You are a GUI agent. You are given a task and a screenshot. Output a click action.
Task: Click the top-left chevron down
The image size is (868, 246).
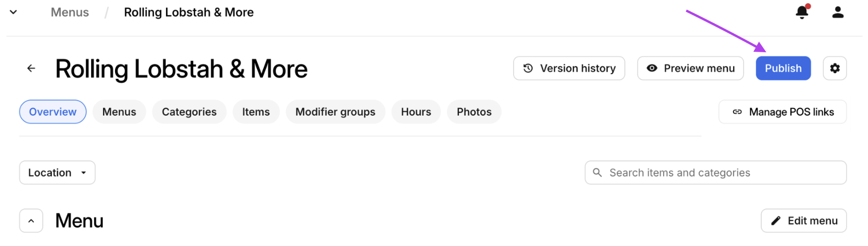click(x=13, y=12)
